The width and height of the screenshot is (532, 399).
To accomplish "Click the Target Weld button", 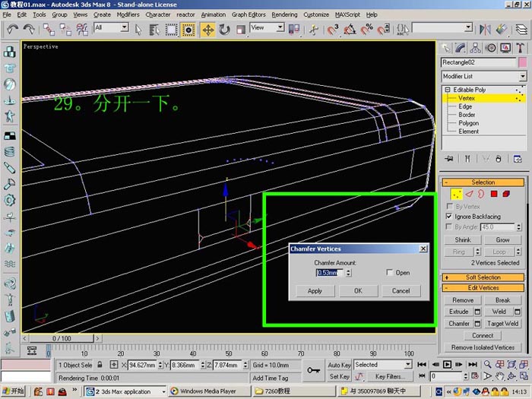I will click(502, 324).
